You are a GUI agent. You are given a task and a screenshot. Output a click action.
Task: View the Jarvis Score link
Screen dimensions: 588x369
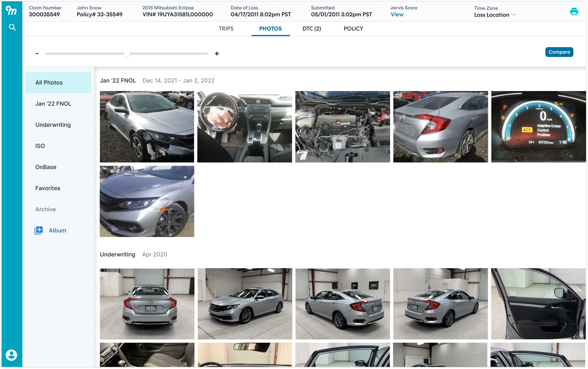397,14
